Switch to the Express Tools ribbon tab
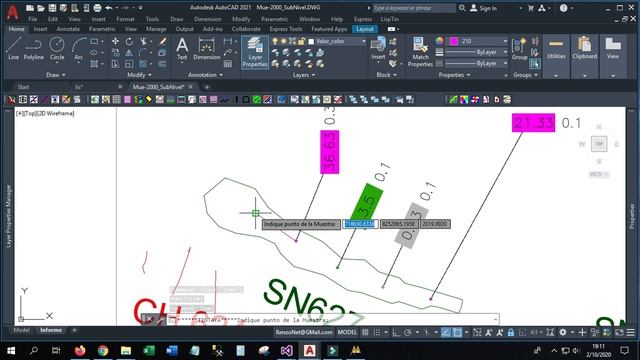This screenshot has width=640, height=360. tap(286, 29)
